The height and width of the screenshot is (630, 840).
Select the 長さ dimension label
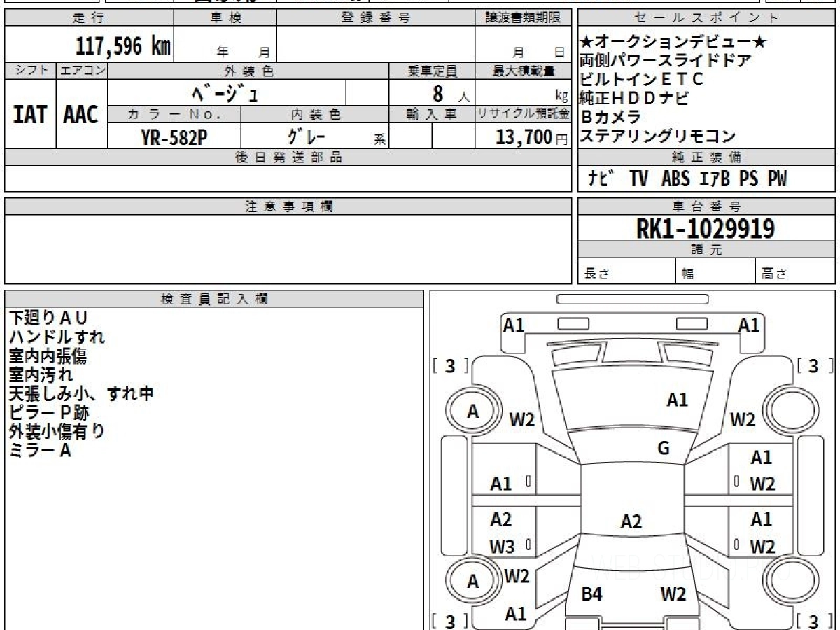pos(597,275)
